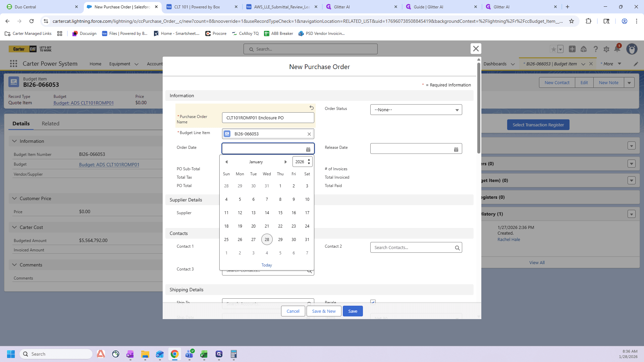Open Order Status dropdown
644x362 pixels.
pyautogui.click(x=416, y=110)
